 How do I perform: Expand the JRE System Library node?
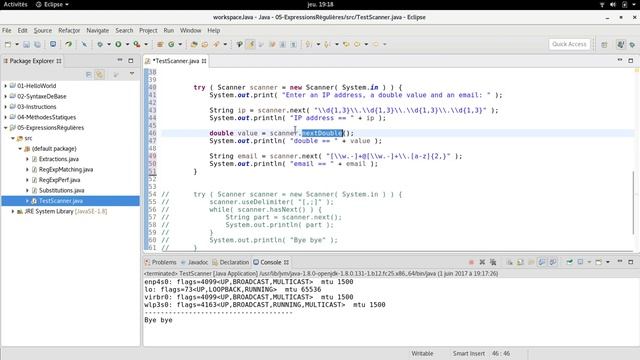coord(13,211)
